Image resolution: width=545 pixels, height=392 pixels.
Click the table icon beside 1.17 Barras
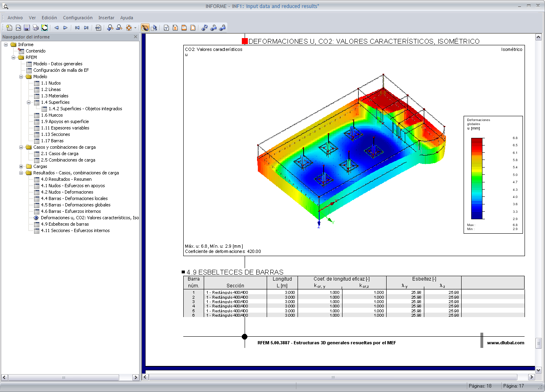click(x=37, y=141)
